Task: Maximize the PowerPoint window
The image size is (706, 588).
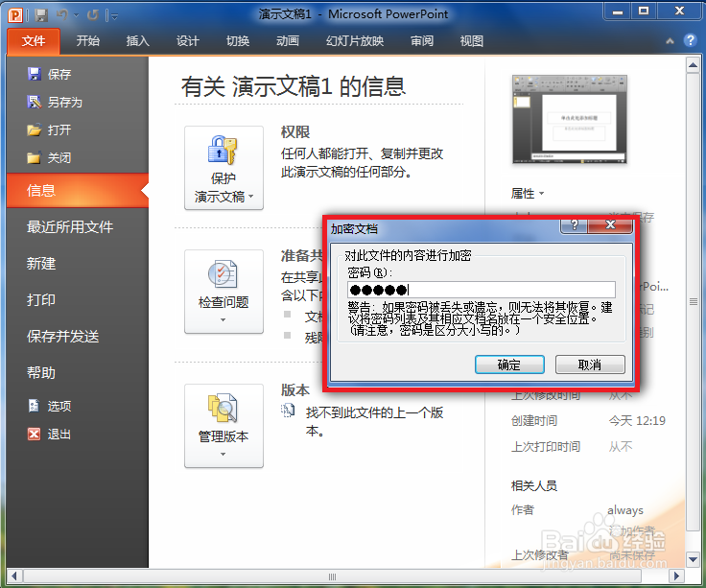Action: click(644, 12)
